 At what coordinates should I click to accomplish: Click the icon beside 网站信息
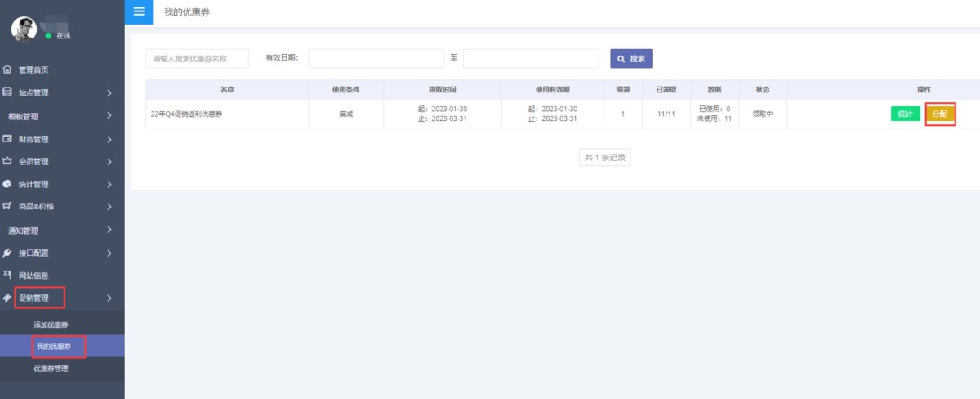point(7,275)
